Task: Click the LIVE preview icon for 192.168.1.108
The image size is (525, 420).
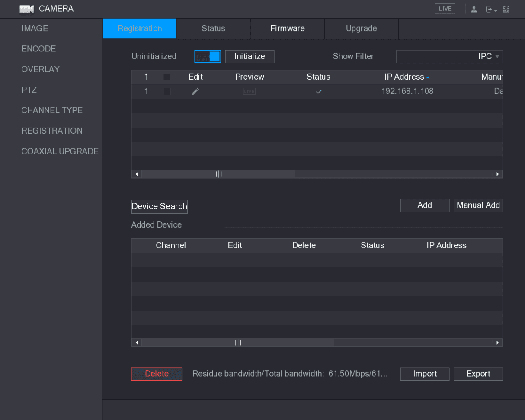Action: pos(249,91)
